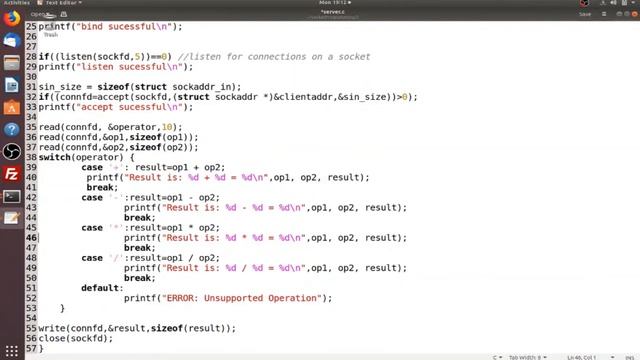Launch Thunderbird mail from the dock
Image resolution: width=640 pixels, height=360 pixels.
(x=11, y=41)
